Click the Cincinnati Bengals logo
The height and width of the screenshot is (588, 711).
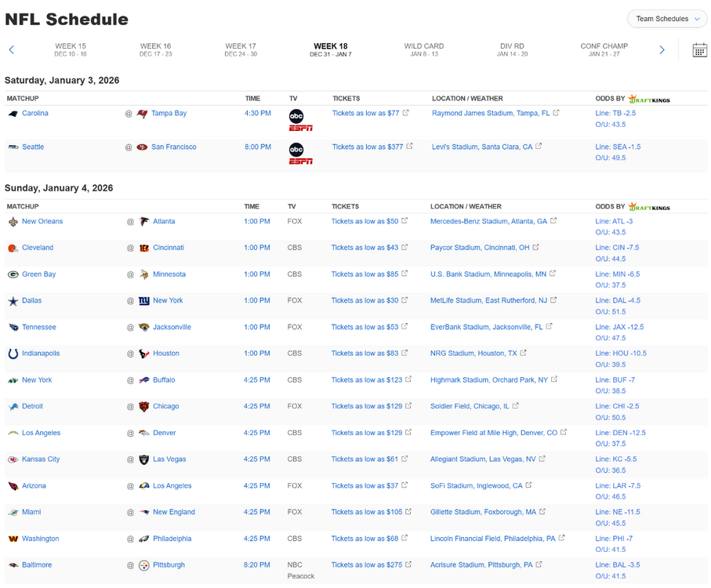[144, 248]
